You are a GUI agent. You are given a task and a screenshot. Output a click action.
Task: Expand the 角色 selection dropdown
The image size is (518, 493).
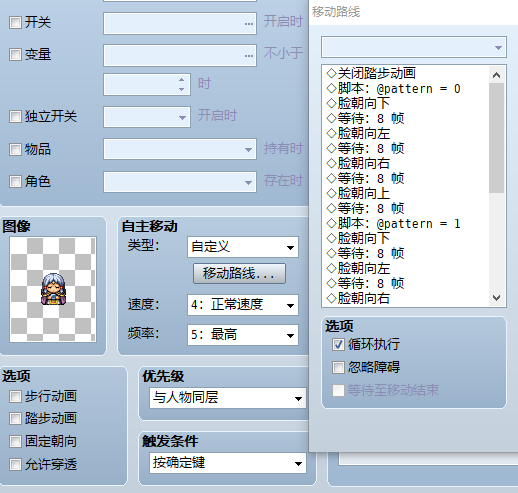[180, 182]
